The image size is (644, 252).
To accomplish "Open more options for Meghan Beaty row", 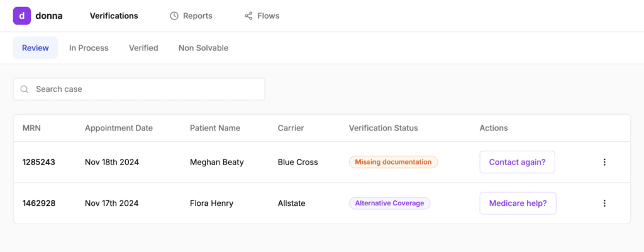I will pos(604,162).
